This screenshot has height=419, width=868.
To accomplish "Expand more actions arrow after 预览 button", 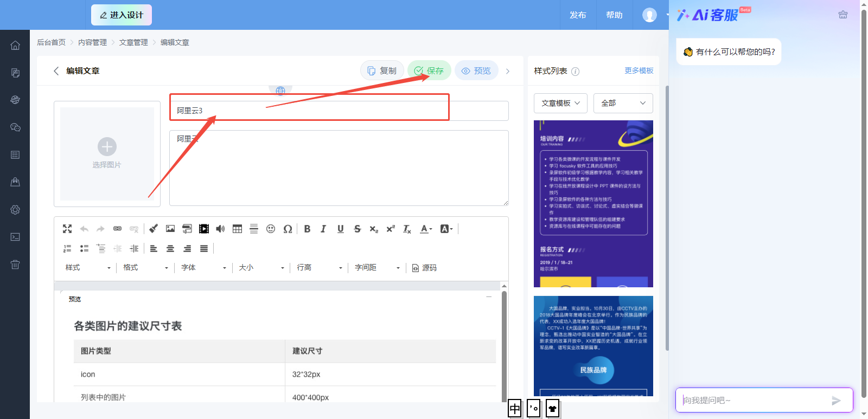I will 508,71.
